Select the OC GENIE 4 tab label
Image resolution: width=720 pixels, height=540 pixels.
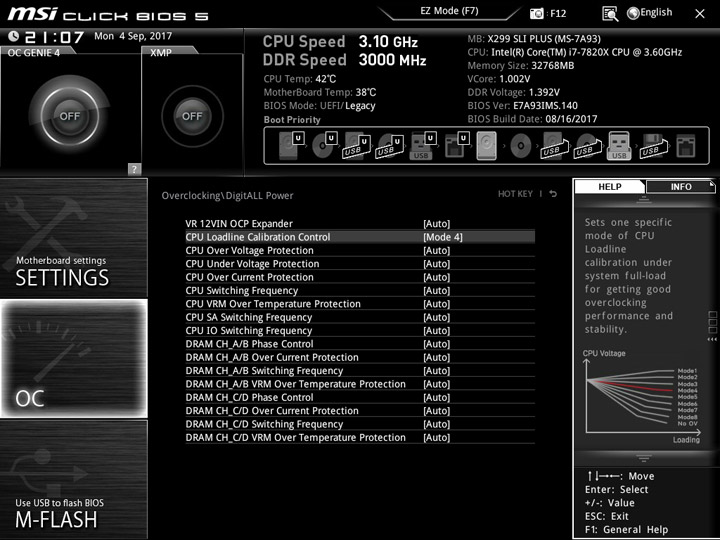click(34, 53)
